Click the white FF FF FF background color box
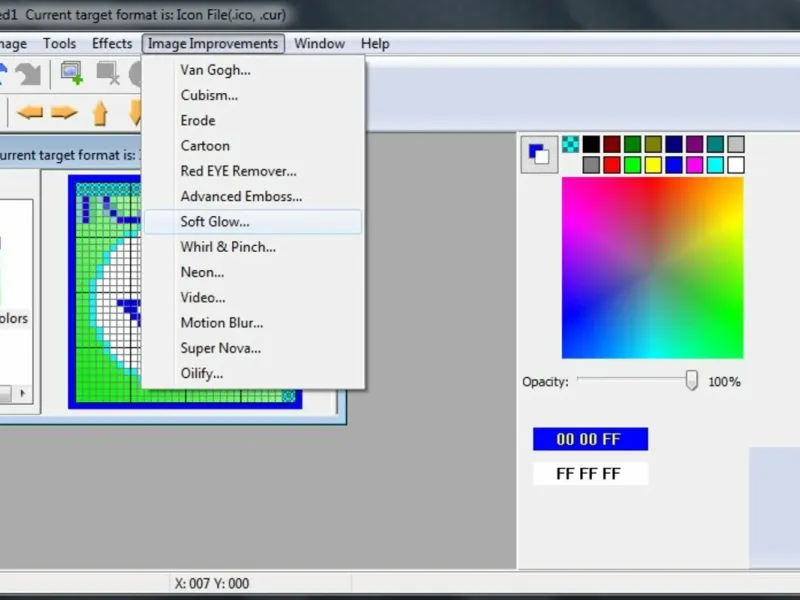Viewport: 800px width, 600px height. (x=590, y=473)
